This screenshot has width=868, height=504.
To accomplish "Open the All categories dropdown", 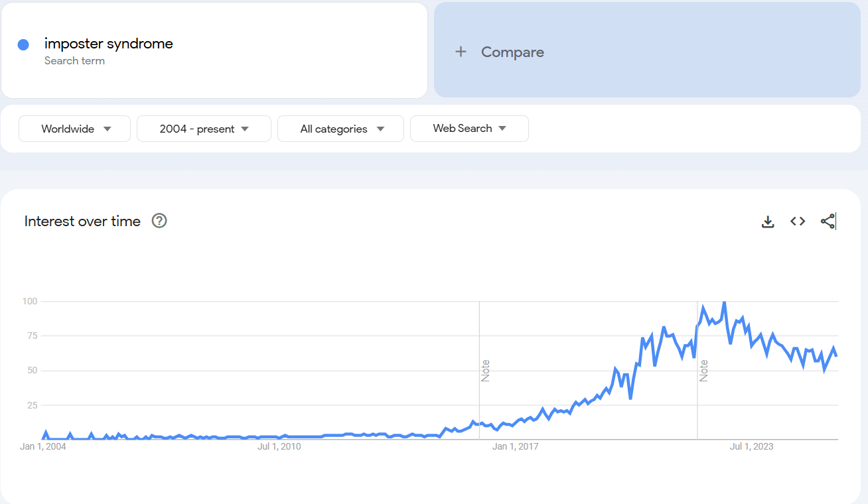I will pyautogui.click(x=340, y=129).
